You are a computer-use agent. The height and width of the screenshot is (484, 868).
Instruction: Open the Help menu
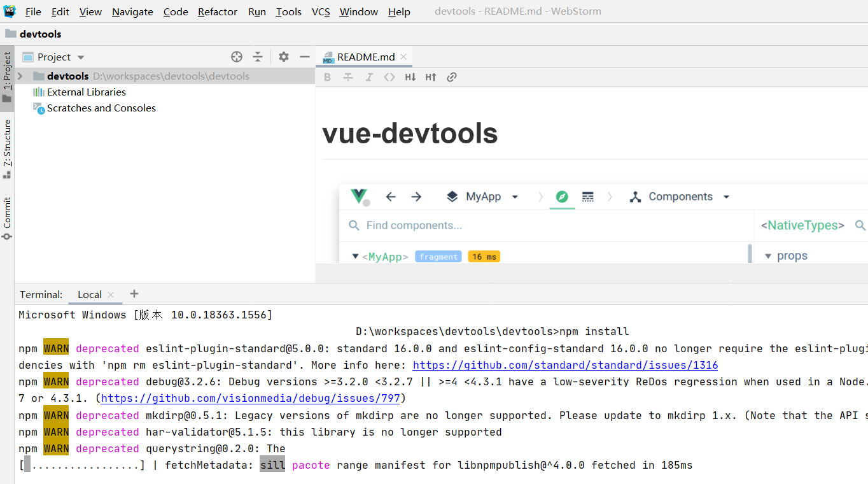(x=399, y=11)
